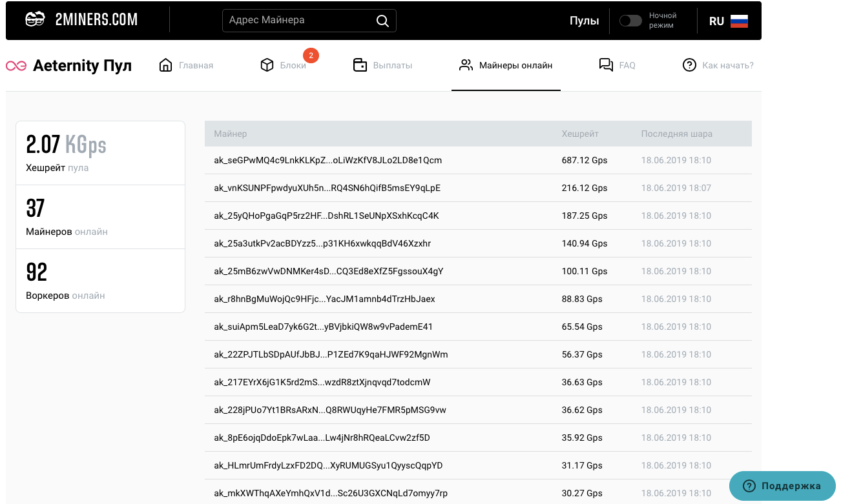This screenshot has width=841, height=504.
Task: Click the Адрес Майнера search field
Action: click(300, 21)
